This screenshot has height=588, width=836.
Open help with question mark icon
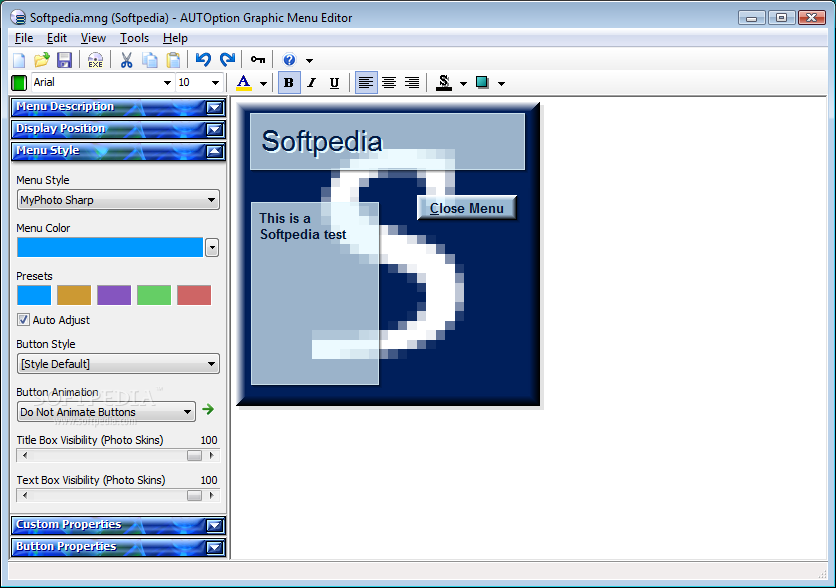[289, 60]
